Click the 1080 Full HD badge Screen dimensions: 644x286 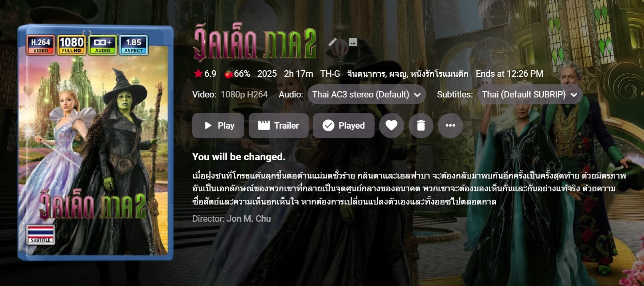point(72,45)
